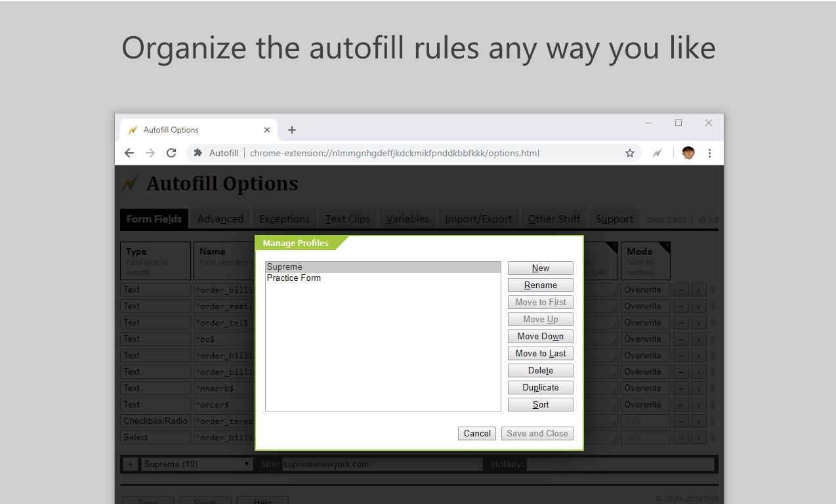Switch to the Form Fields tab

(x=154, y=219)
